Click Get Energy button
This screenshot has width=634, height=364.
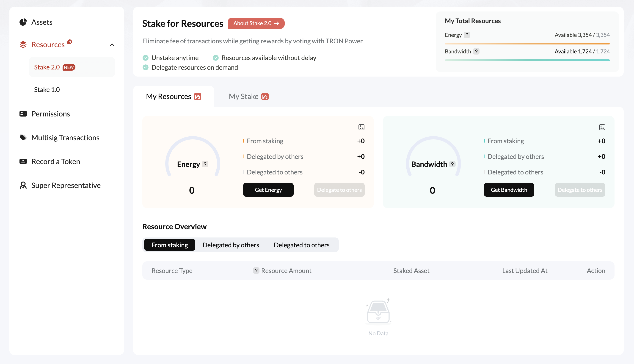click(268, 190)
